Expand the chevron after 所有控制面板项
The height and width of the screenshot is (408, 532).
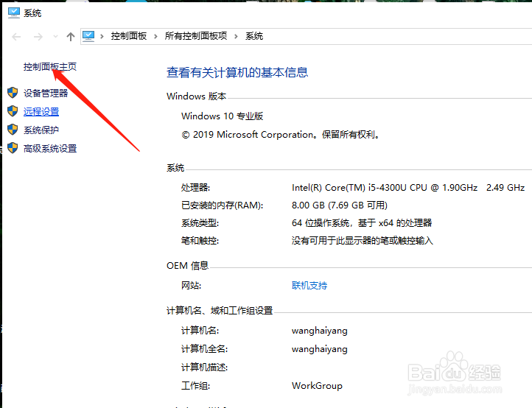coord(236,36)
